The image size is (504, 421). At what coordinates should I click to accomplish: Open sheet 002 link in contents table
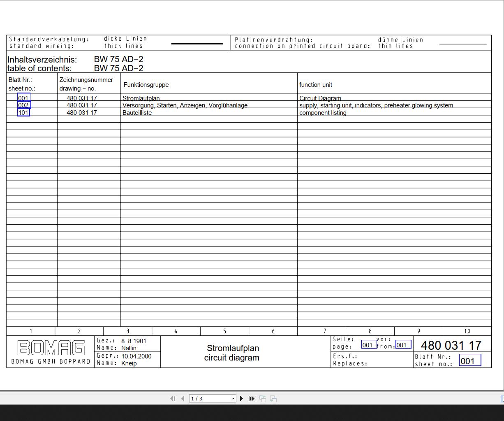pos(24,105)
